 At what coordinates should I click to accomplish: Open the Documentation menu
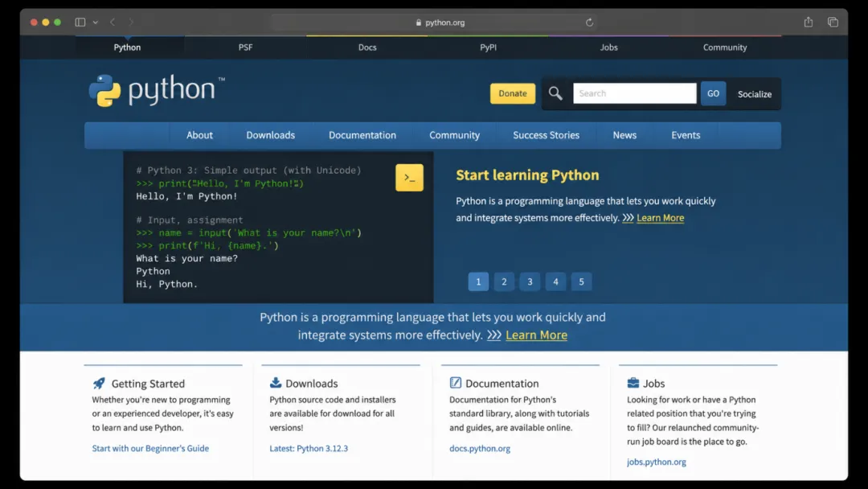tap(362, 135)
